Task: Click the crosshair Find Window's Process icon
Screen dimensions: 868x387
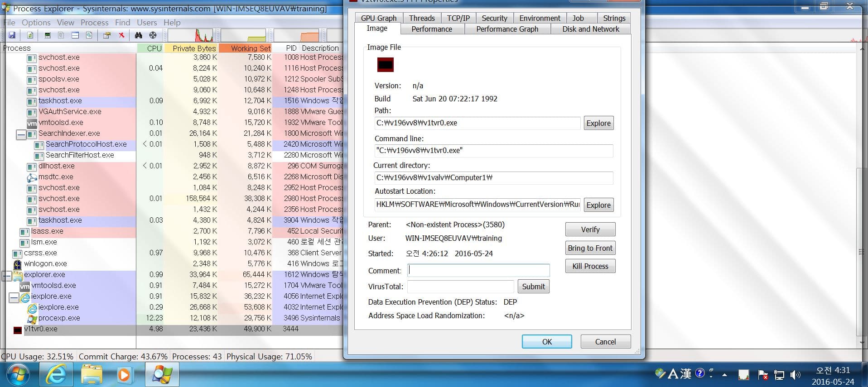Action: 153,35
